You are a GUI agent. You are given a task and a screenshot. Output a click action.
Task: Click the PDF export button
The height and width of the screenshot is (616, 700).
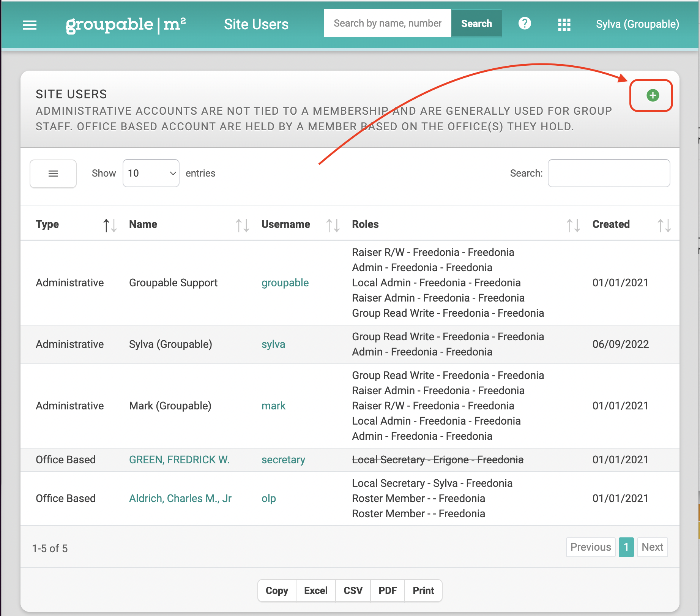[x=387, y=591]
